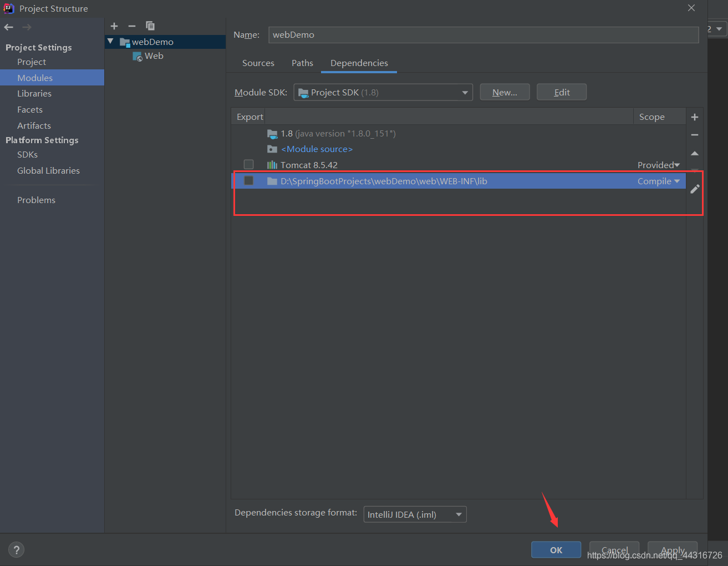Open Dependencies storage format dropdown
This screenshot has height=566, width=728.
pos(415,514)
